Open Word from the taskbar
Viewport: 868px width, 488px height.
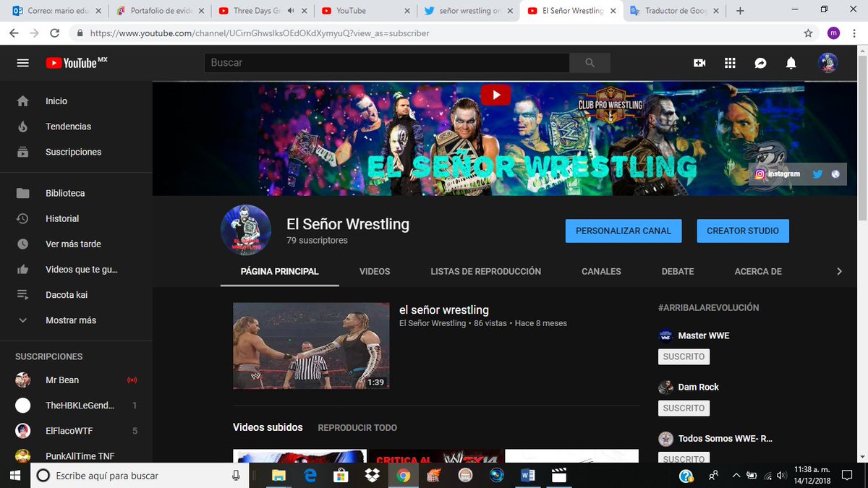point(527,476)
